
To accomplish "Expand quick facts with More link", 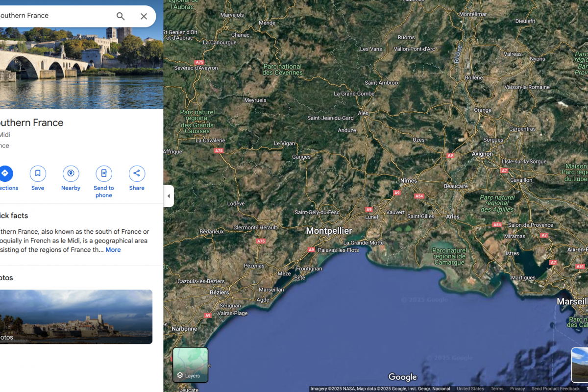I will pyautogui.click(x=113, y=250).
